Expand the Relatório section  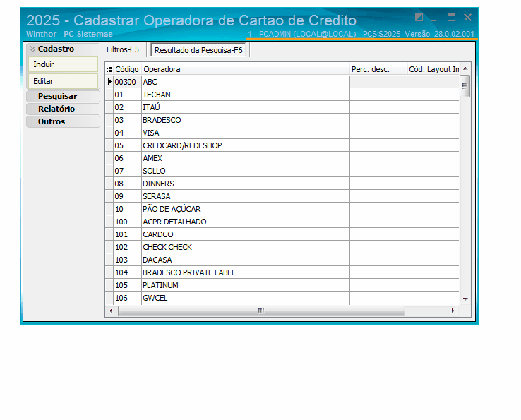point(63,109)
